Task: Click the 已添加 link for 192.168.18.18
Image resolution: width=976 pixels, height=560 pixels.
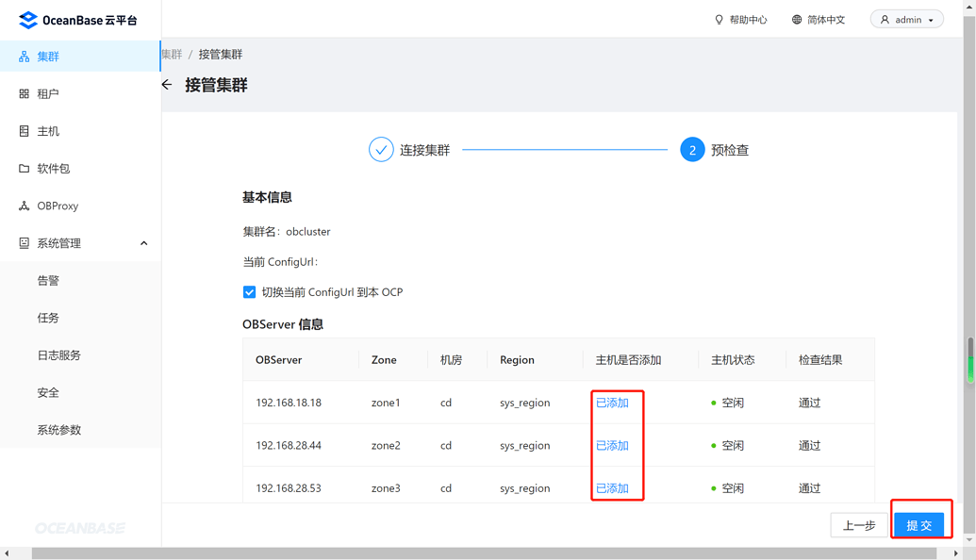Action: (615, 402)
